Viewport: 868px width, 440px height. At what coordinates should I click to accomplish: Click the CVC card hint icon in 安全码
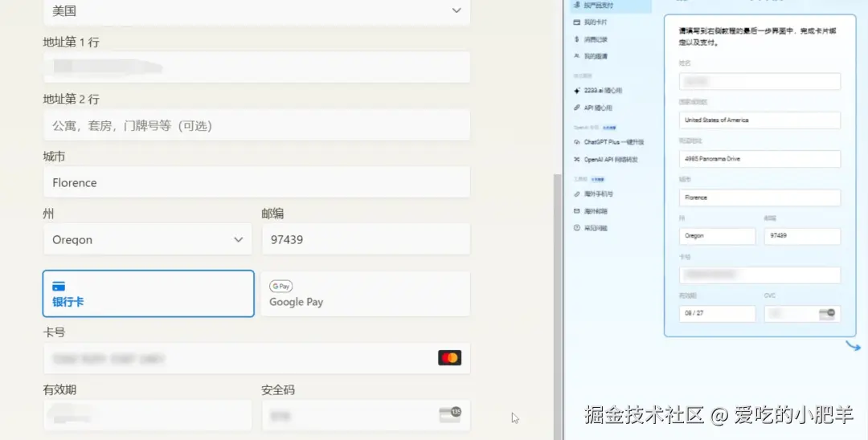tap(450, 414)
